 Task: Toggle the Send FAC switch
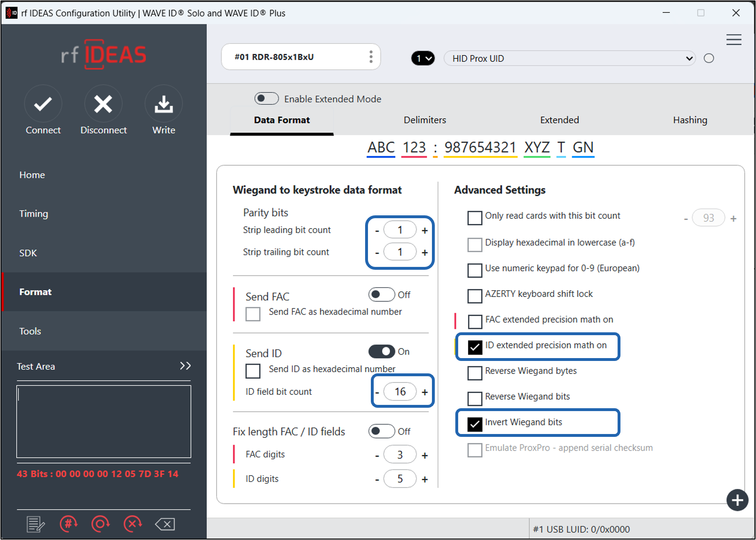point(381,295)
